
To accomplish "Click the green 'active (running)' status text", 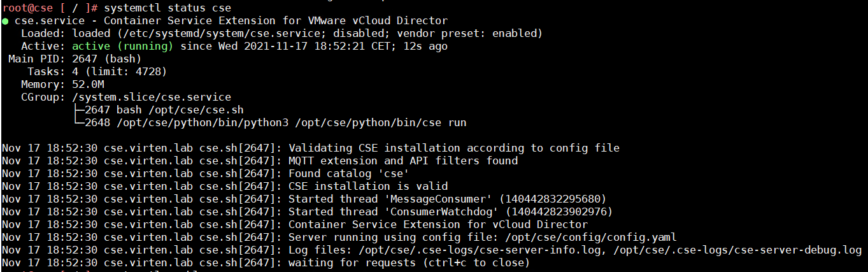I will (123, 47).
